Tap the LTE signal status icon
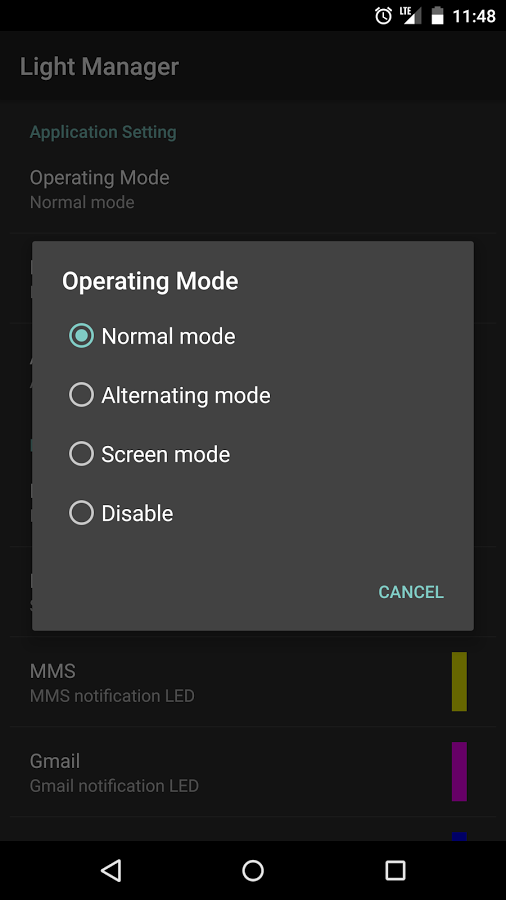The image size is (506, 900). click(x=411, y=15)
